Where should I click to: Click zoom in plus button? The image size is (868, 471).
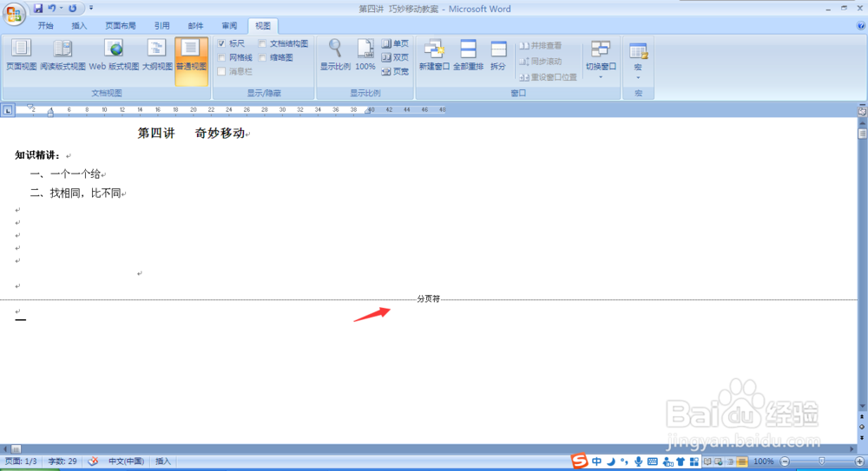coord(859,461)
